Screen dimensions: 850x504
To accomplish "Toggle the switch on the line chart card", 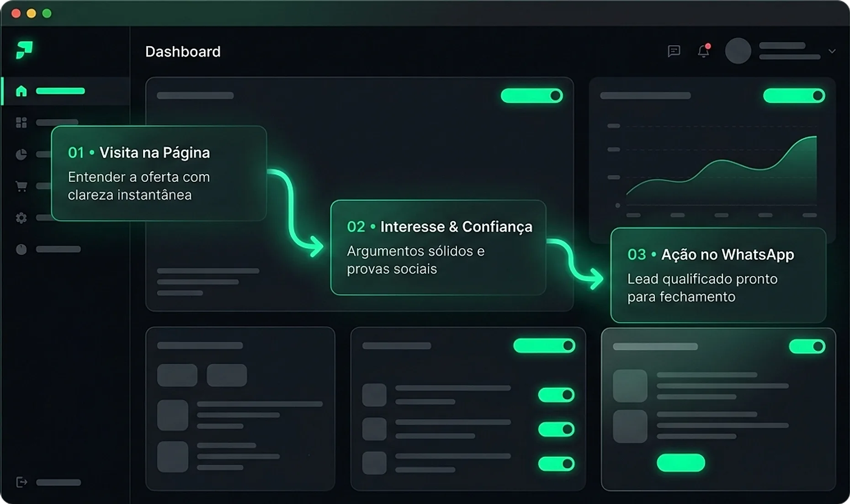I will pyautogui.click(x=794, y=95).
